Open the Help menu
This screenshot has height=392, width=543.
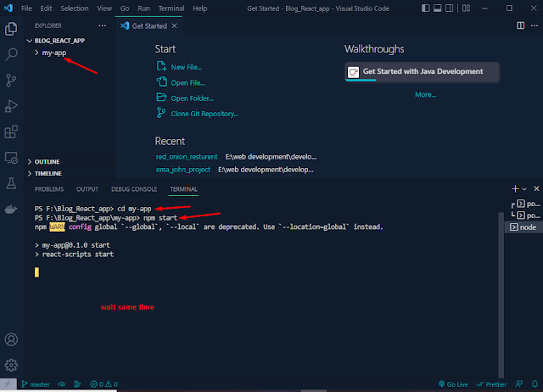pos(200,8)
